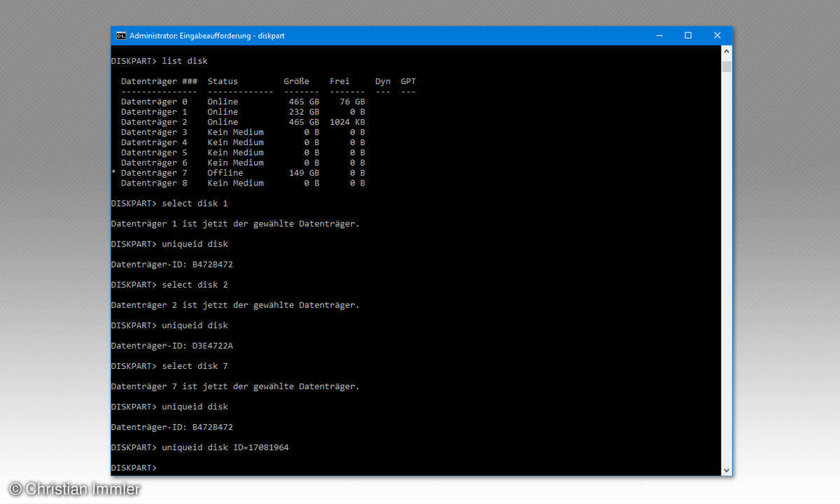Viewport: 840px width, 504px height.
Task: Click the 'Status' column header
Action: pos(223,81)
